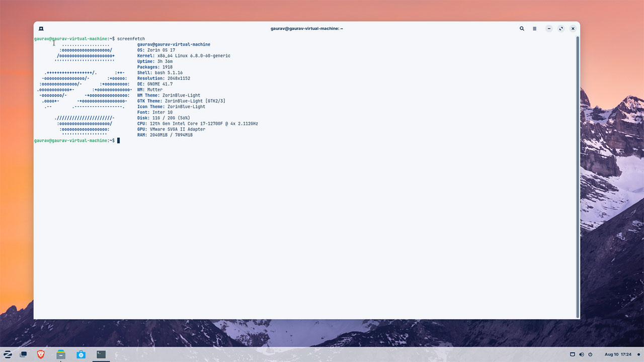Click the terminal vertical scrollbar
Screen dimensions: 644x362
pos(578,176)
